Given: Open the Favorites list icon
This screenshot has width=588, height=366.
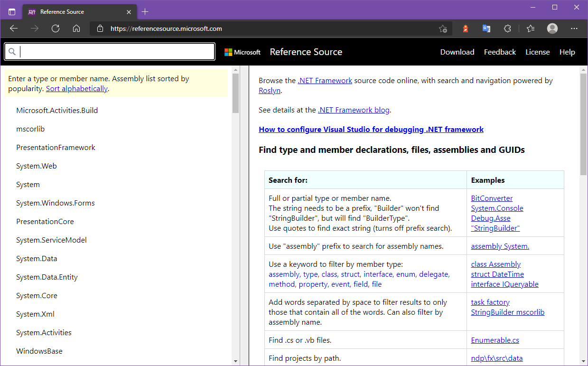Looking at the screenshot, I should click(x=531, y=28).
